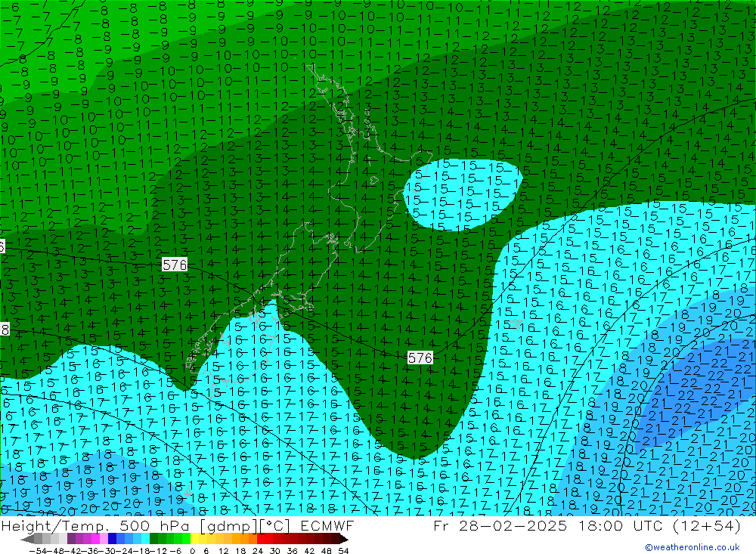756x554 pixels.
Task: Click the magenta legend swatch above -36
Action: (96, 539)
